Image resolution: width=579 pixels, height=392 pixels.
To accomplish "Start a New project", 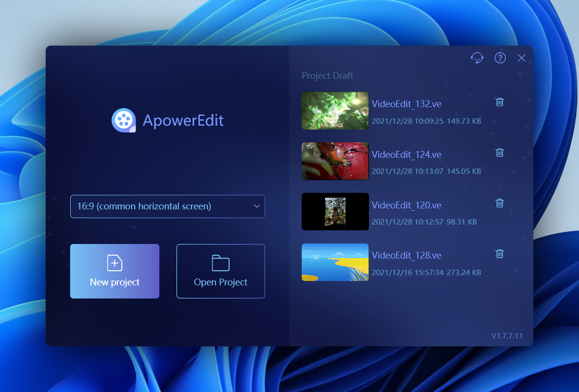I will click(x=115, y=271).
